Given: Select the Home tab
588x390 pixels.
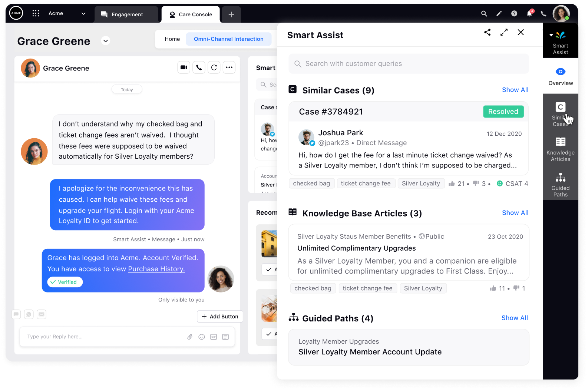Looking at the screenshot, I should [x=172, y=39].
